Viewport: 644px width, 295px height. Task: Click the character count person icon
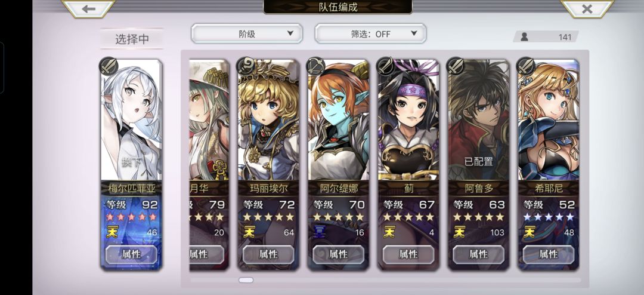[524, 37]
